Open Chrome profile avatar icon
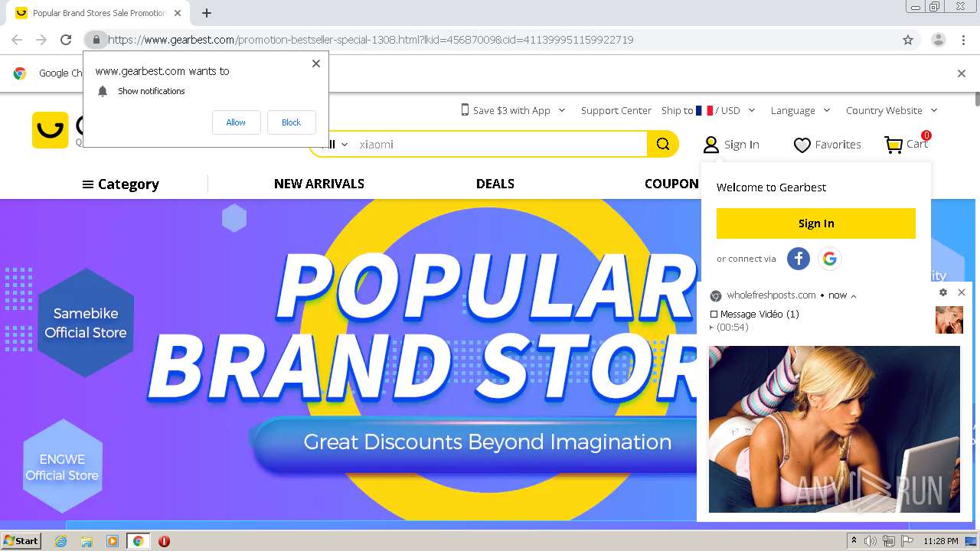 (x=938, y=40)
